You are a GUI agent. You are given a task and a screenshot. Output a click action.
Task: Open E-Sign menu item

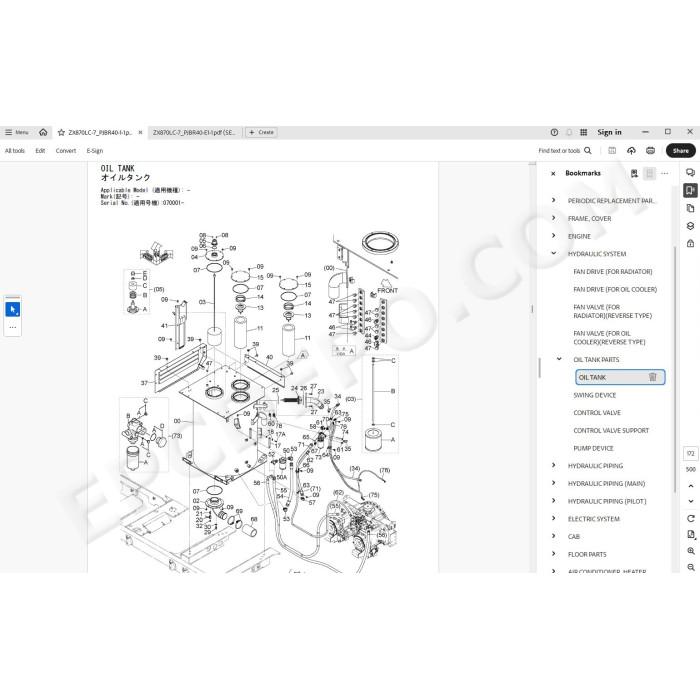pos(95,151)
